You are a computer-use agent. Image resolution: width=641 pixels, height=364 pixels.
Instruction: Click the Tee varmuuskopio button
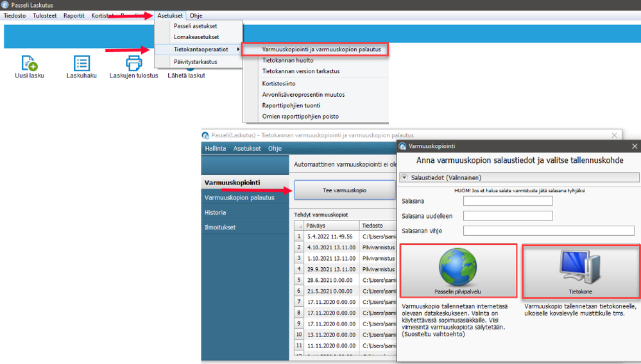click(x=345, y=190)
